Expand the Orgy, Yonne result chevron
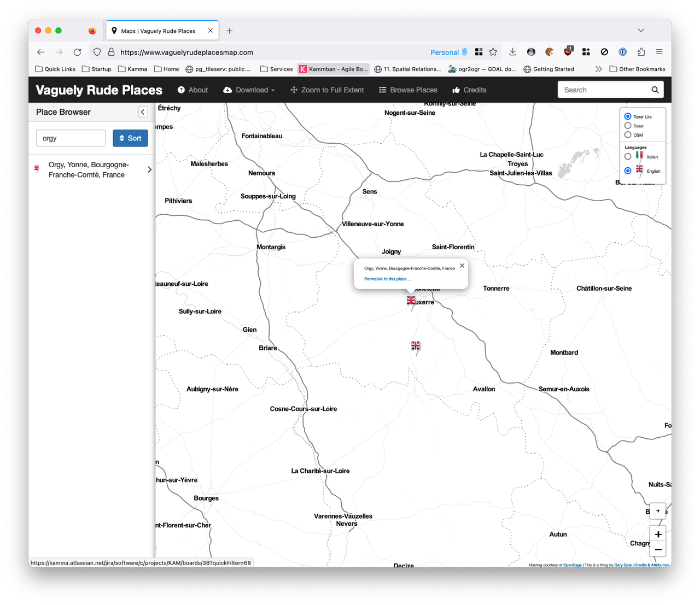Viewport: 700px width, 605px height. point(149,169)
